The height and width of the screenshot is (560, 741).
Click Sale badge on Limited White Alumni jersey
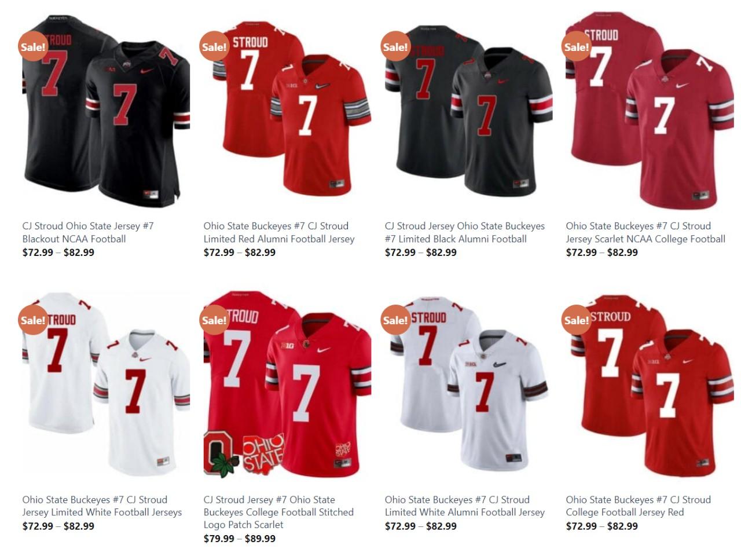[x=395, y=320]
